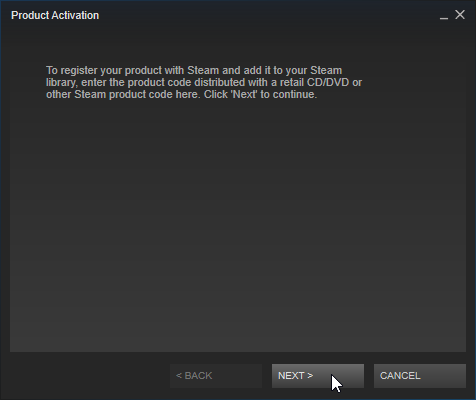Click 'To register' at paragraph start
Screen dimensions: 476x400
pyautogui.click(x=72, y=70)
